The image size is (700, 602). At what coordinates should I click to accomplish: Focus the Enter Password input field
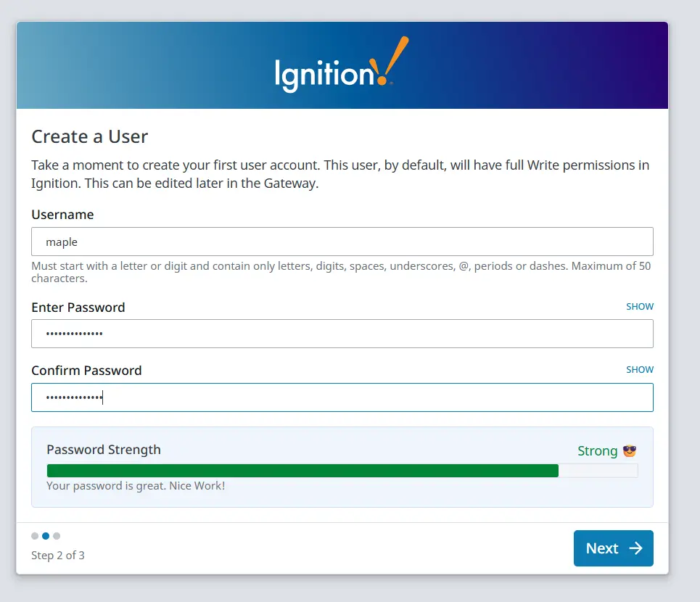[341, 334]
